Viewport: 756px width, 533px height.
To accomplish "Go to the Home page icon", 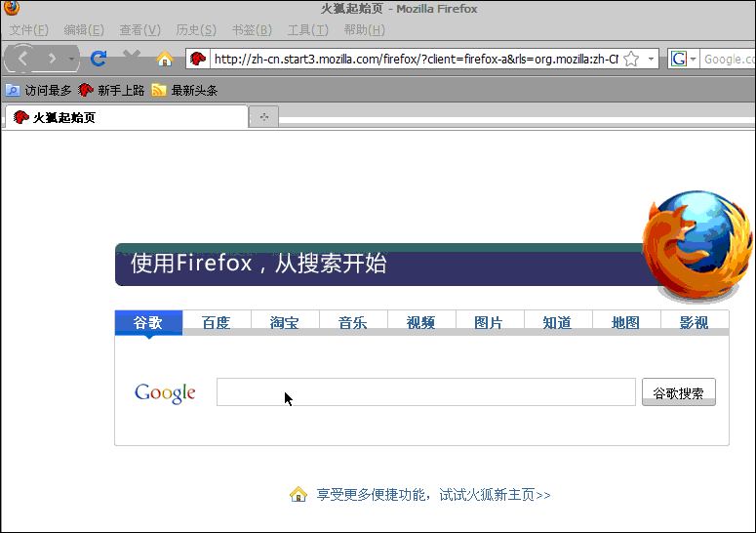I will click(x=165, y=59).
